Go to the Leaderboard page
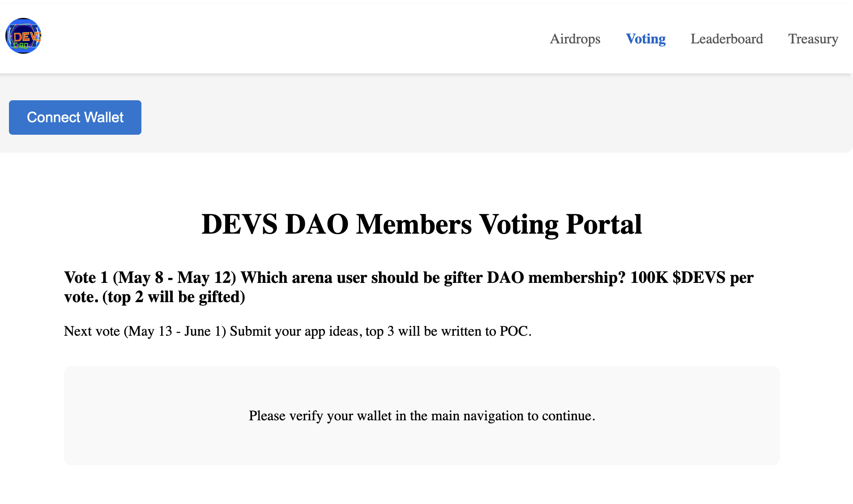The image size is (853, 504). [x=726, y=39]
